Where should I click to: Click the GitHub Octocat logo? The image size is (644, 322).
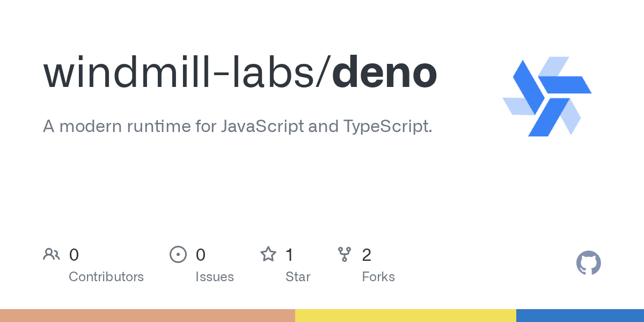pos(588,263)
